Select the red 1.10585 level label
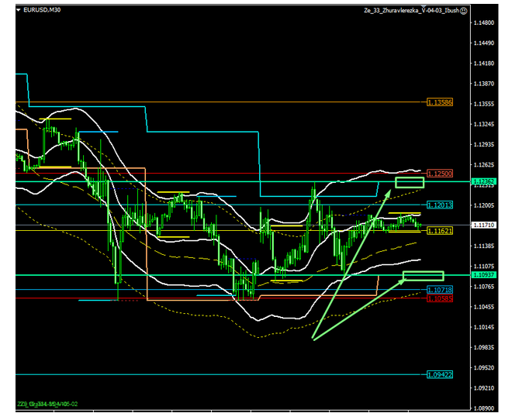This screenshot has height=420, width=505. pos(439,298)
